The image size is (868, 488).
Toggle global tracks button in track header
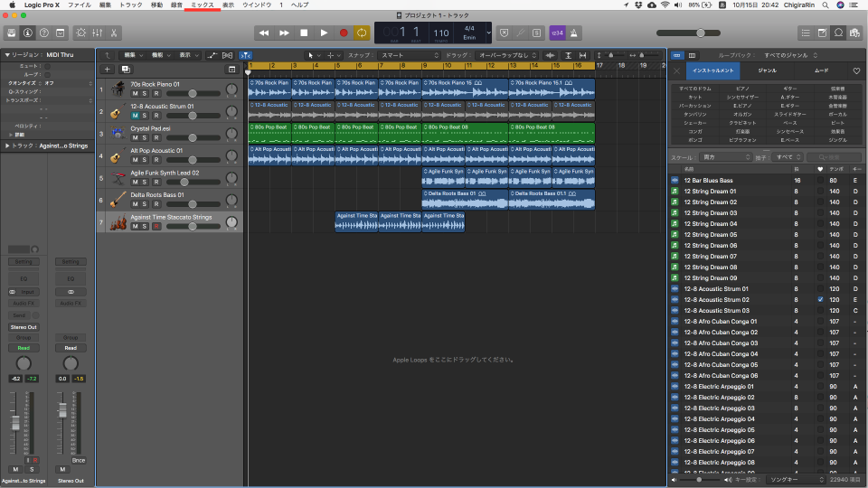point(232,70)
